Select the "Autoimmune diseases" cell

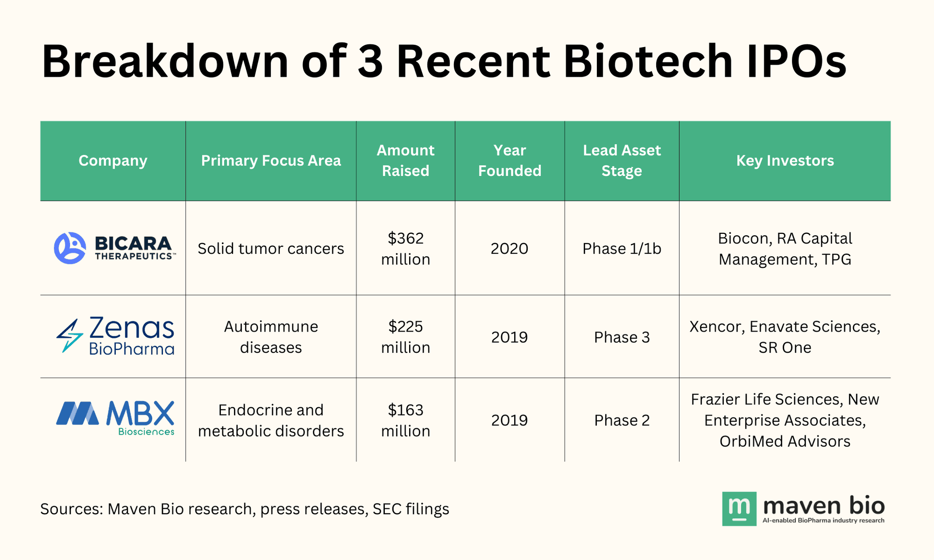click(271, 337)
